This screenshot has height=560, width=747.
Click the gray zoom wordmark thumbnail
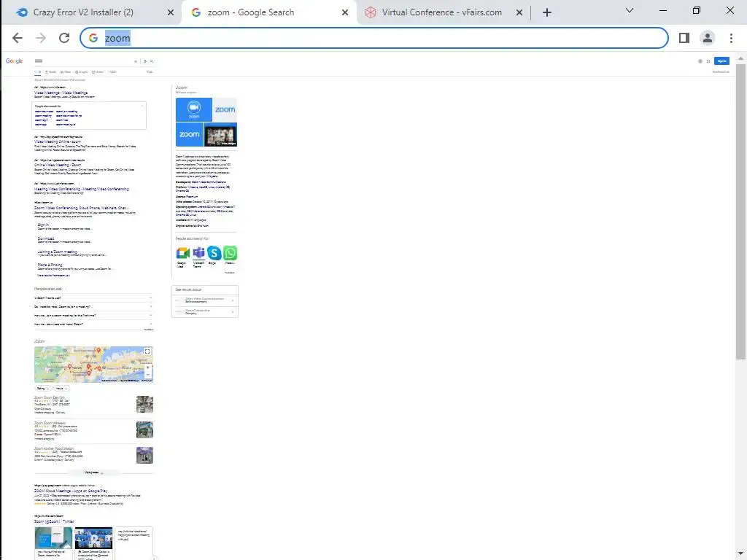tap(225, 109)
